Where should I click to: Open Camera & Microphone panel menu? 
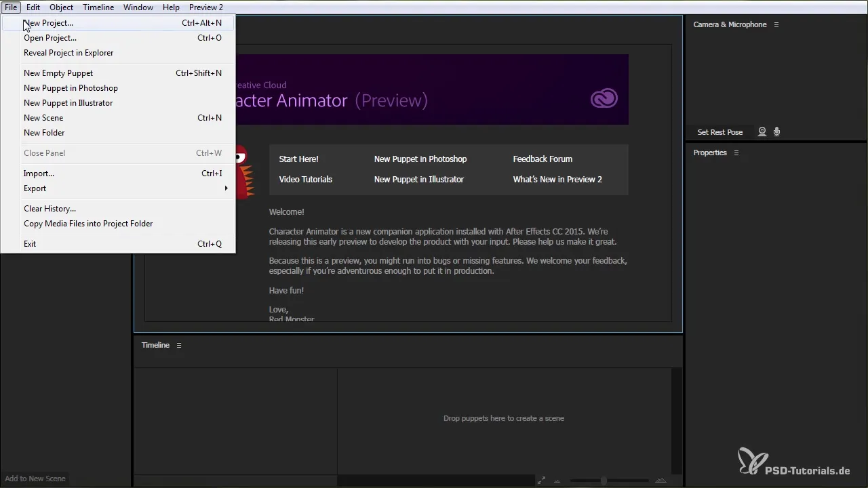pos(776,24)
